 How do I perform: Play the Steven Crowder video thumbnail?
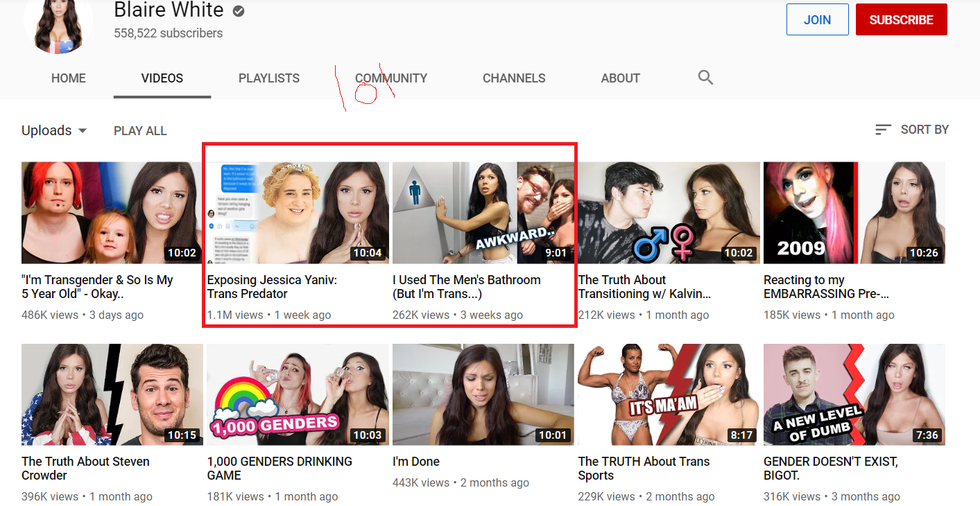112,394
